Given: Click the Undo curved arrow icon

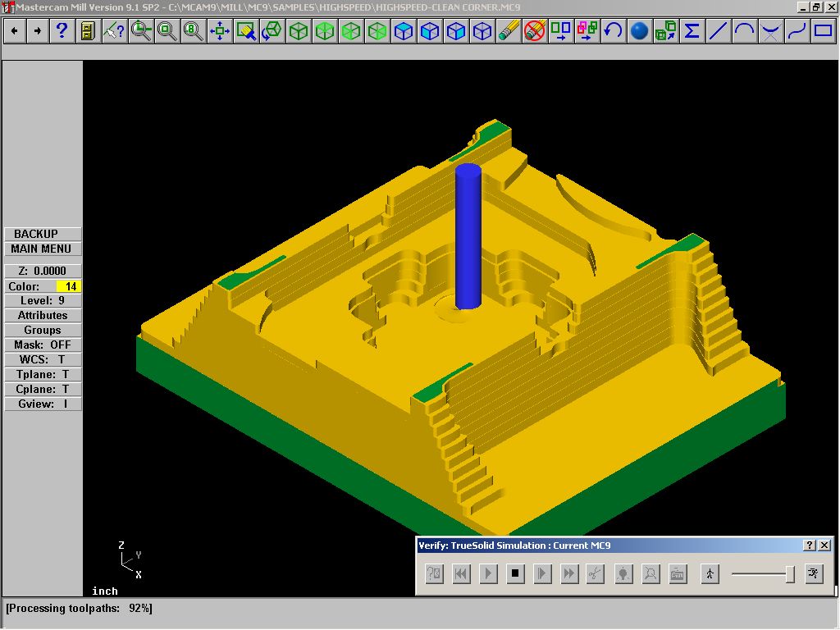Looking at the screenshot, I should [613, 31].
